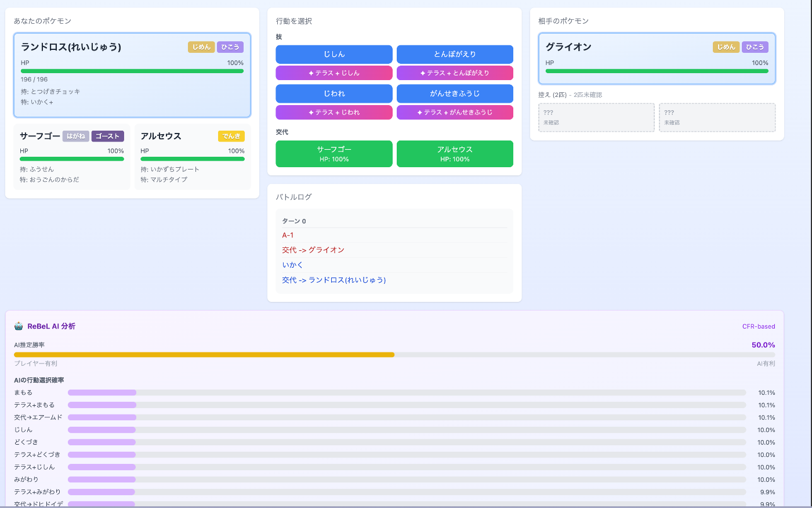Click log entry 交代 -> グライオン
This screenshot has height=508, width=812.
[313, 250]
